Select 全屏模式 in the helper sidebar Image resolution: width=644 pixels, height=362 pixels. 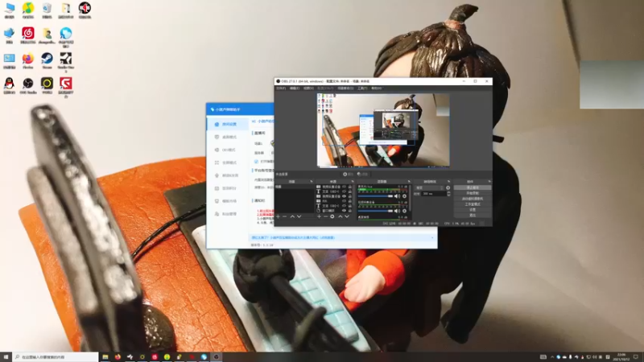pos(228,162)
